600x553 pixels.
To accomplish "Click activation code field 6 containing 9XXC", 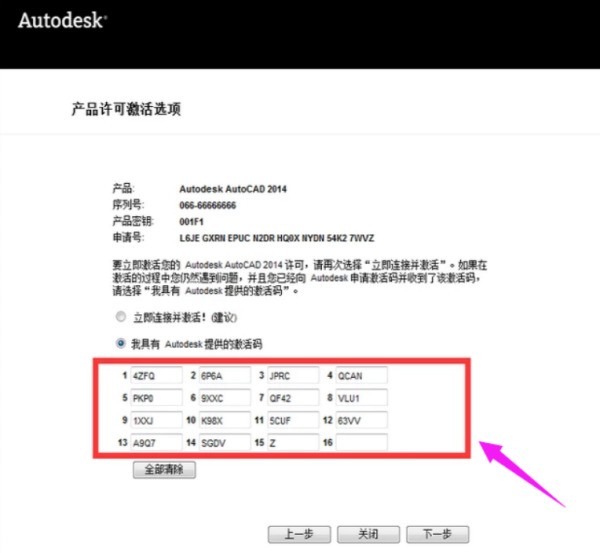I will (225, 398).
